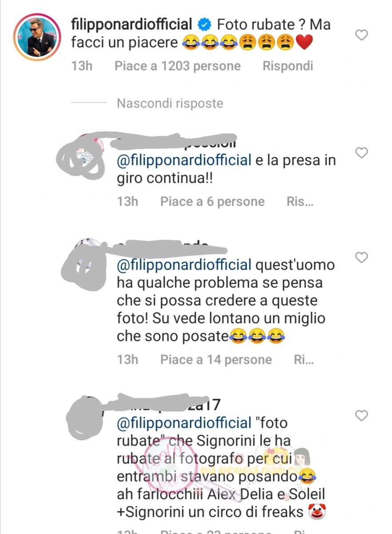Screen dimensions: 392x534
Task: Open @filipponardiofficial mention in first reply
Action: (x=184, y=160)
